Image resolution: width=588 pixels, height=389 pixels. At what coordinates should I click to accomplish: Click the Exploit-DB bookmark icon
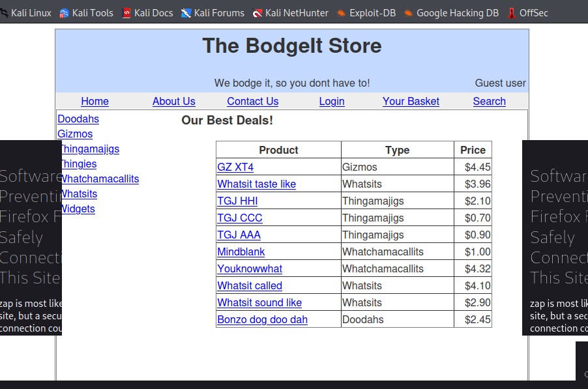341,13
